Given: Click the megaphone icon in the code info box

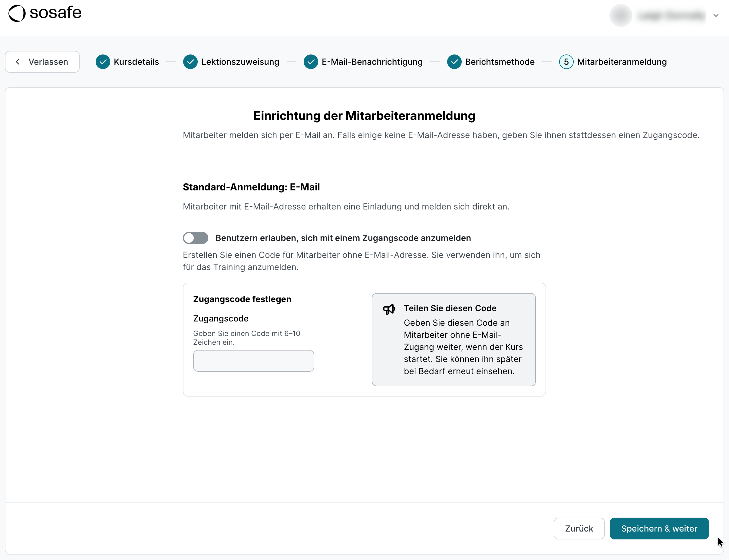Looking at the screenshot, I should [389, 309].
